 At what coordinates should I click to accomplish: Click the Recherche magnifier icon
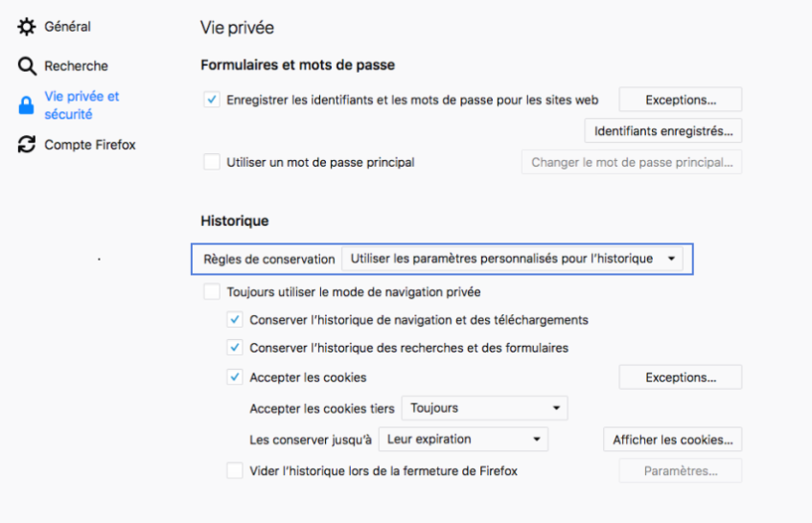[x=27, y=66]
